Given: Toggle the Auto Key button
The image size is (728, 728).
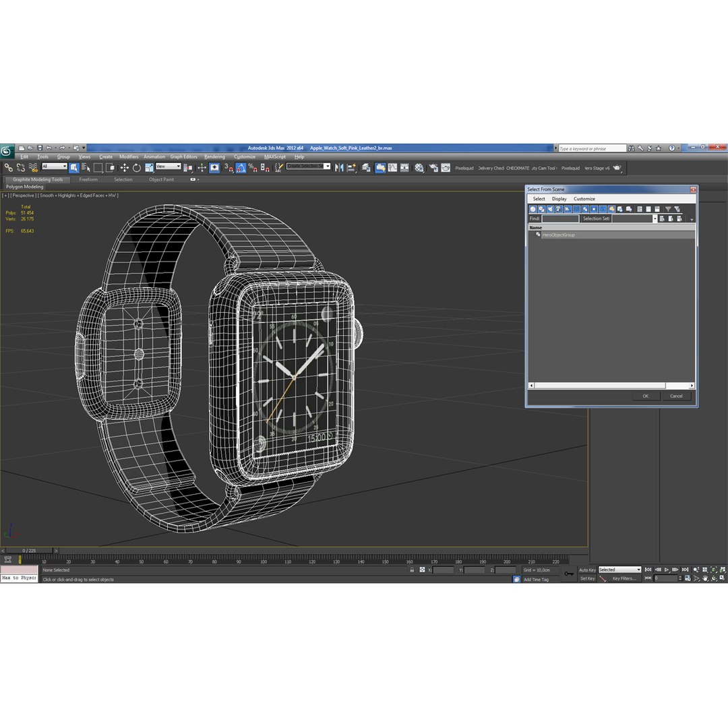Looking at the screenshot, I should (x=587, y=570).
